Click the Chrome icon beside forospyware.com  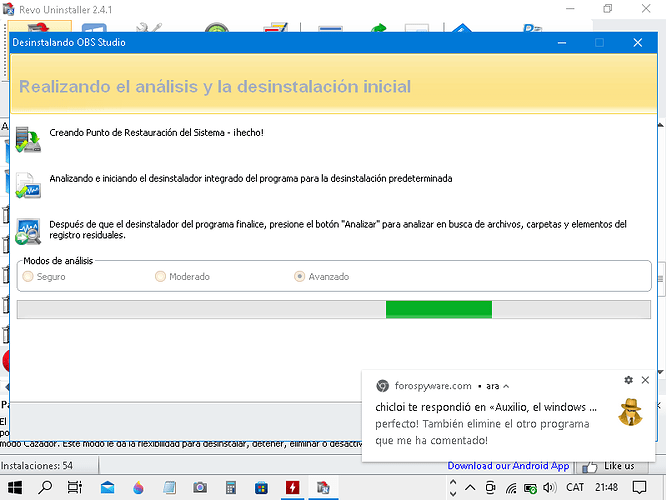click(x=382, y=386)
